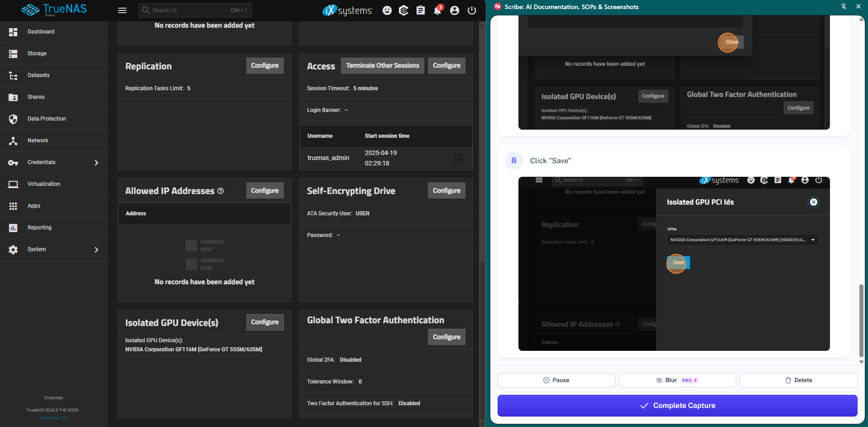Configure Isolated GPU Device(s)

(265, 322)
